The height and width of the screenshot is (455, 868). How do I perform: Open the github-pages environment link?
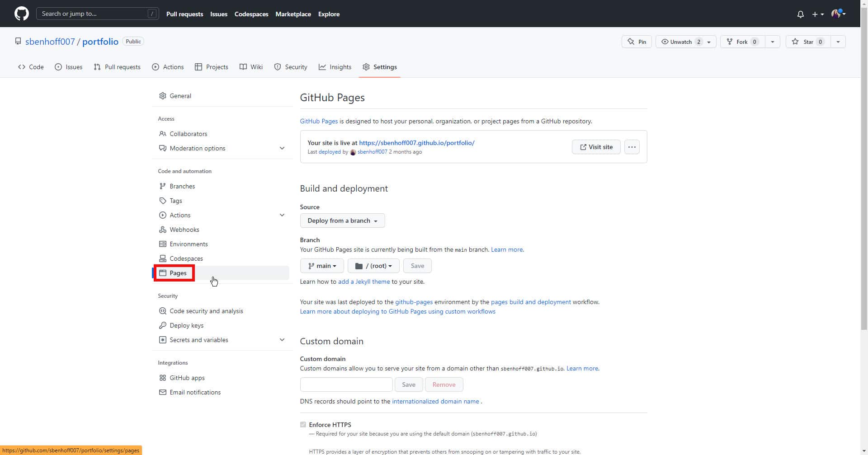click(414, 302)
